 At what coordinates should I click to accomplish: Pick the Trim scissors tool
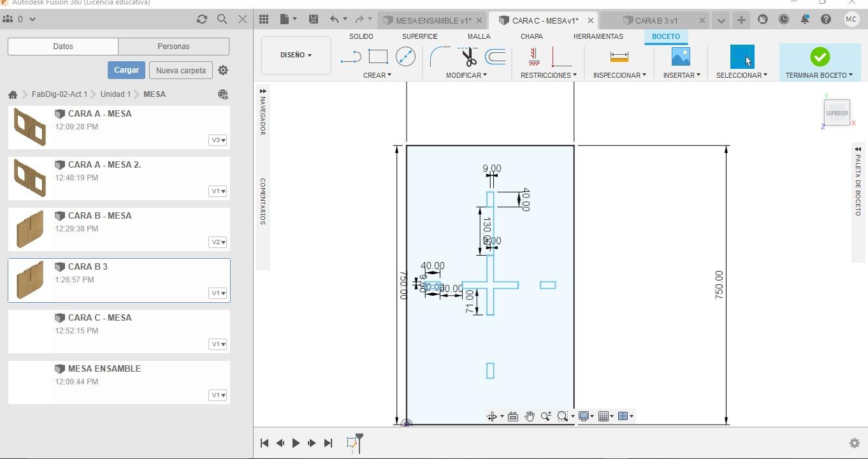(469, 57)
